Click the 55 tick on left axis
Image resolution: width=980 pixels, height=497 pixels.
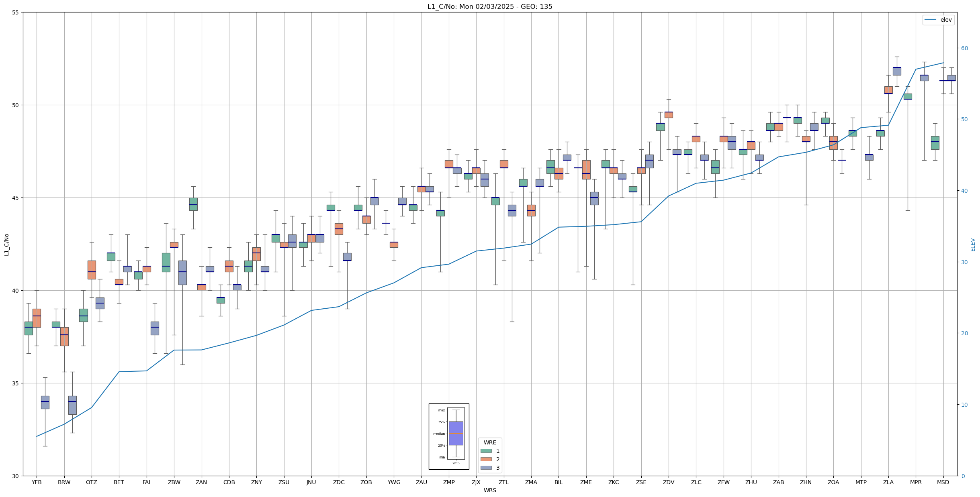tap(16, 12)
